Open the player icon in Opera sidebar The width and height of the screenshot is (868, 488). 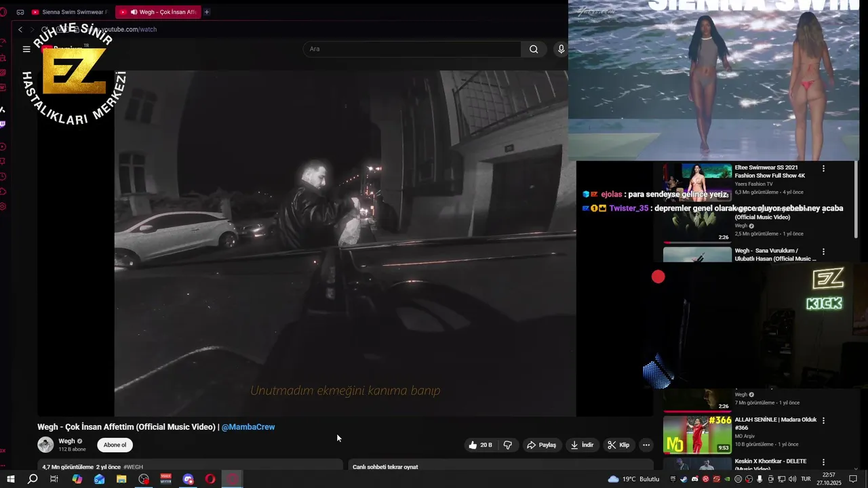click(x=3, y=146)
